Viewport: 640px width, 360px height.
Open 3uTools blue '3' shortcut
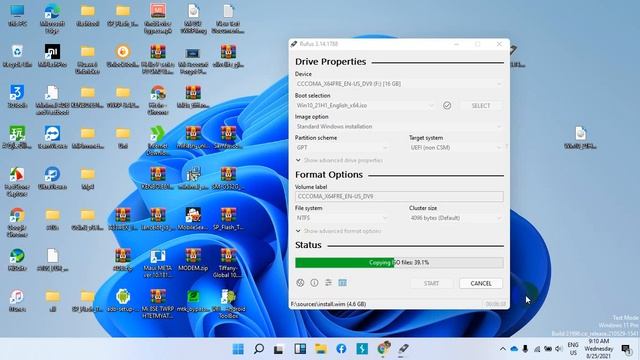point(17,97)
